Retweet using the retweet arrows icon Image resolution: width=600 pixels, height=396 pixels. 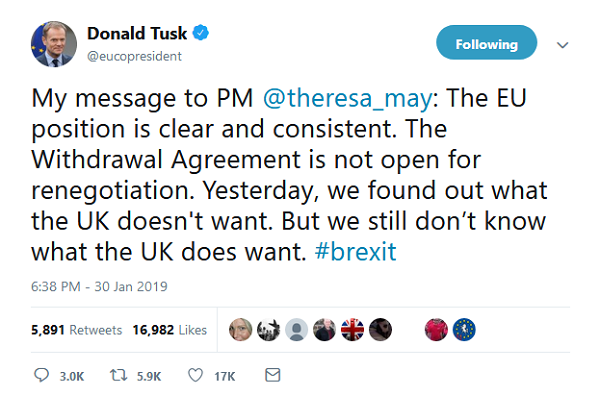coord(118,375)
